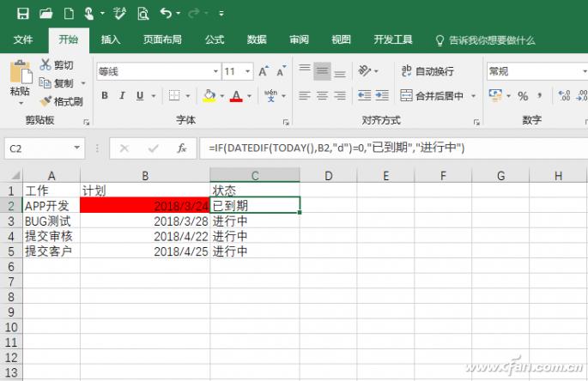Click the Accounting number format icon
Image resolution: width=588 pixels, height=381 pixels.
495,95
